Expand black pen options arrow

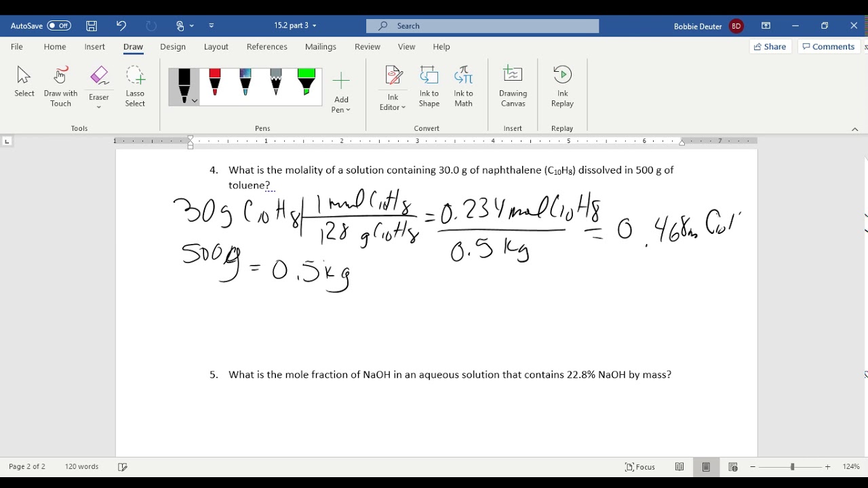[195, 100]
